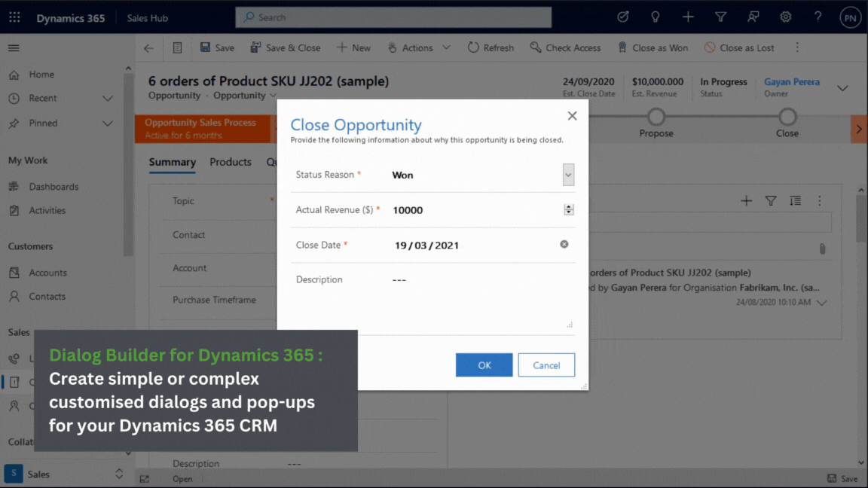Click Save & Close command
This screenshot has width=868, height=488.
point(285,48)
